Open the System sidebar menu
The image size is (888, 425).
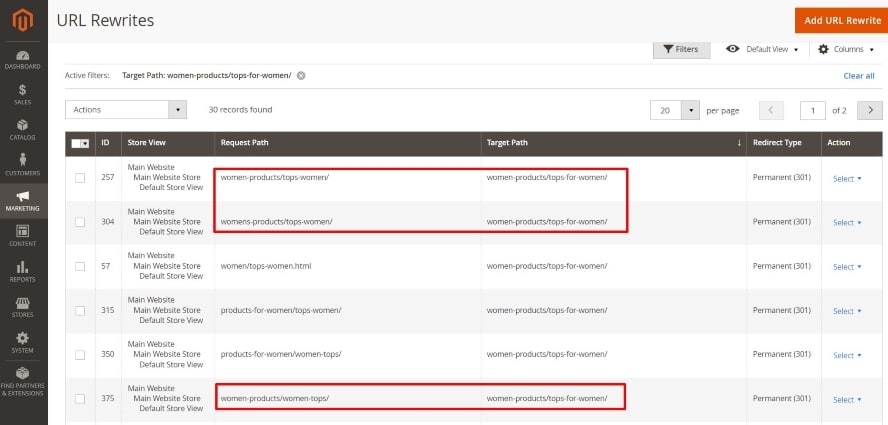tap(23, 342)
